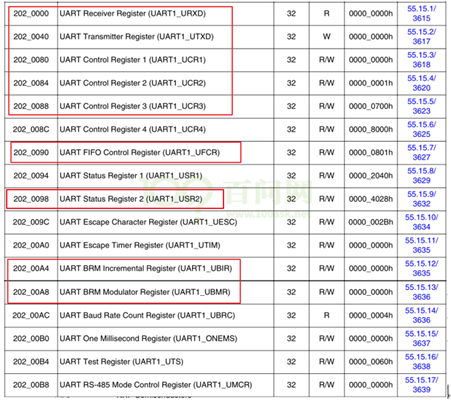Viewport: 451px width, 400px height.
Task: Open link 55.15.1/3615 for UART1_URXD
Action: click(421, 14)
